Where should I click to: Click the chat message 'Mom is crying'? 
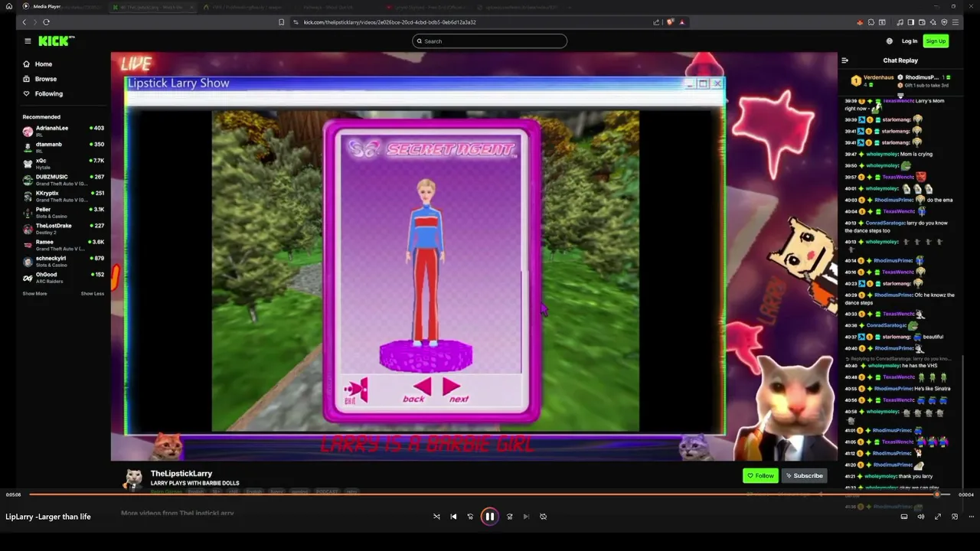(x=917, y=154)
